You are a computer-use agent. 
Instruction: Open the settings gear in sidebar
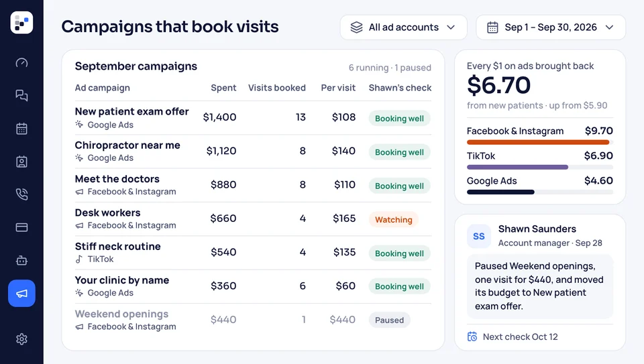(21, 339)
